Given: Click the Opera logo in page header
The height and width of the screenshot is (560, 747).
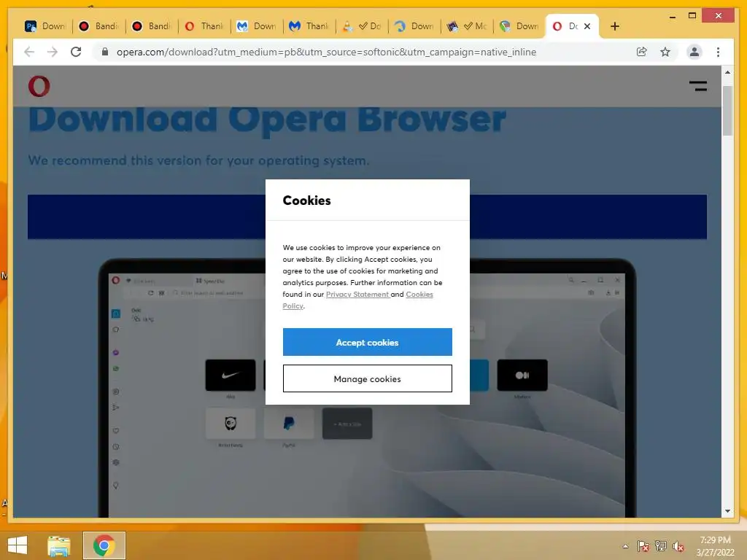Looking at the screenshot, I should point(39,86).
